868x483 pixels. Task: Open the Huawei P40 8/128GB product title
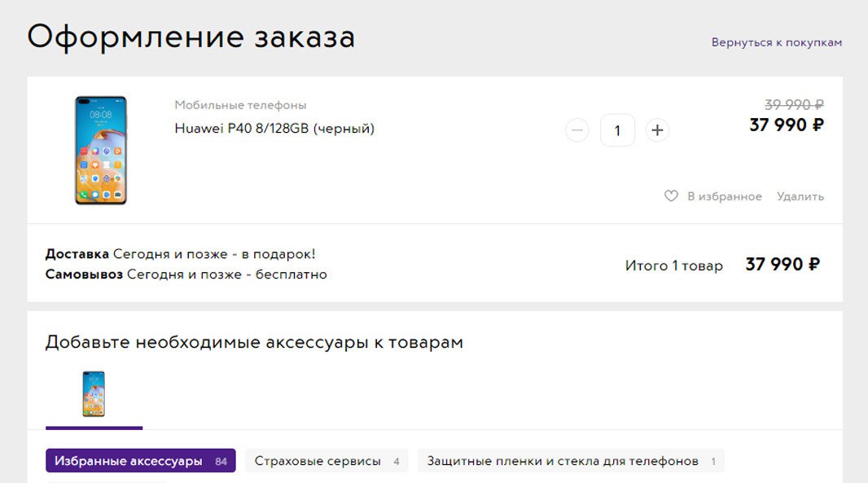click(x=274, y=129)
